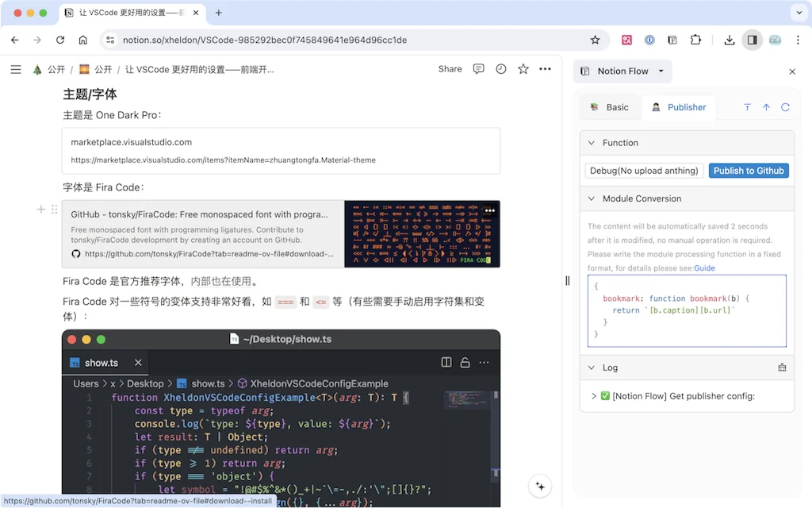Click the Notion AI sparkle button
This screenshot has height=508, width=812.
540,486
